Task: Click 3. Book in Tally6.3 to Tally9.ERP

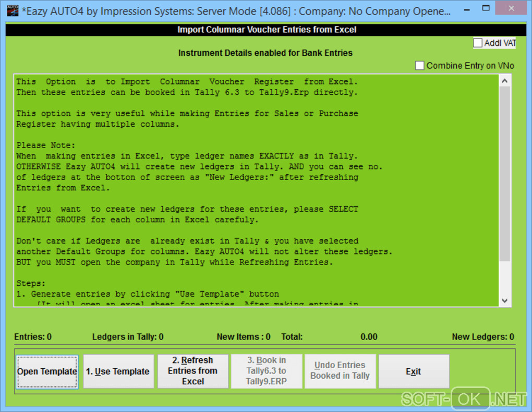Action: pos(267,371)
